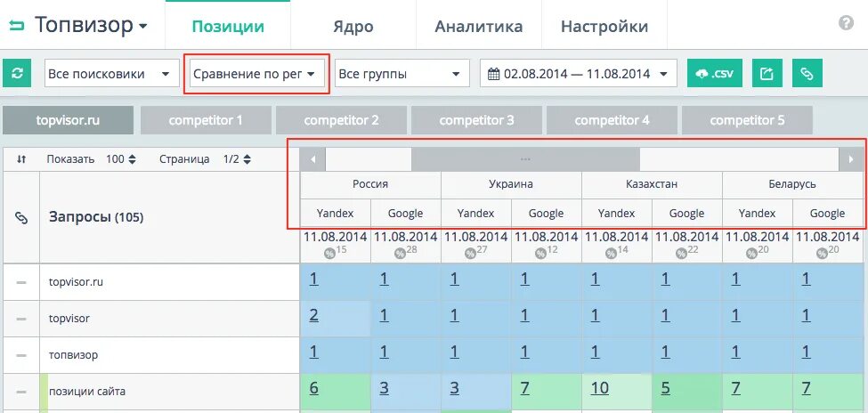The height and width of the screenshot is (413, 868).
Task: Open position 6 for позиции сайта Россия Yandex
Action: (x=314, y=389)
